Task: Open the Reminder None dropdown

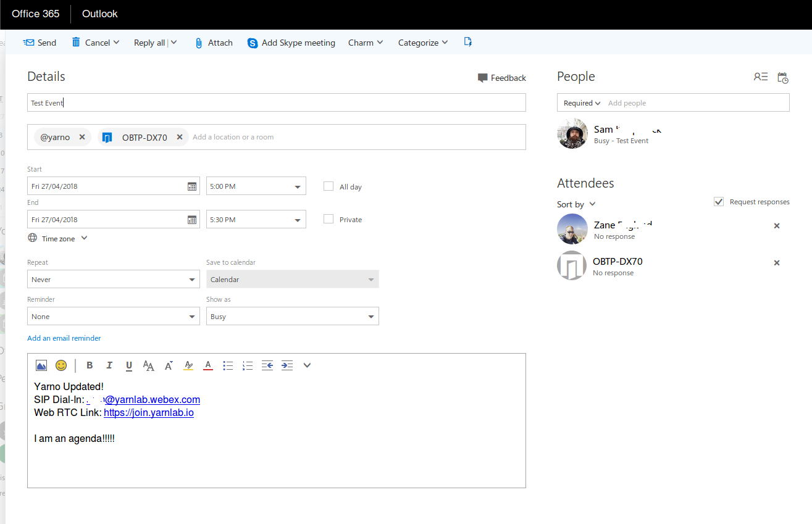Action: coord(114,317)
